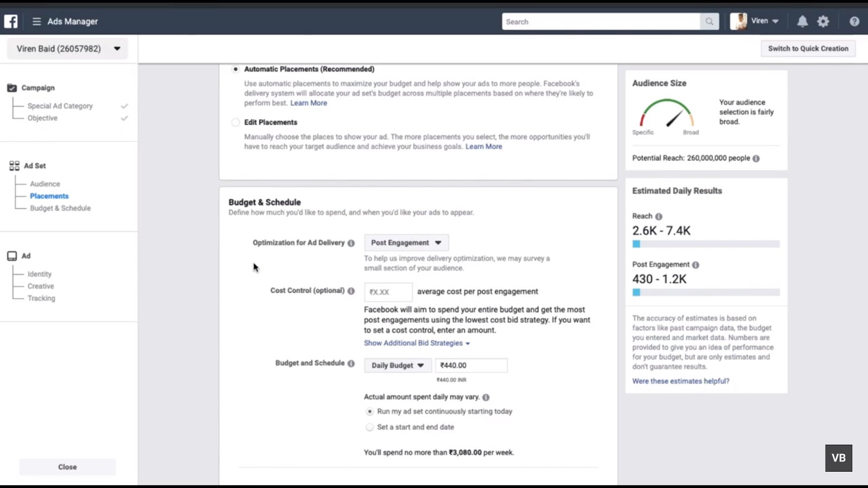
Task: Select Edit Placements radio button
Action: coord(235,123)
